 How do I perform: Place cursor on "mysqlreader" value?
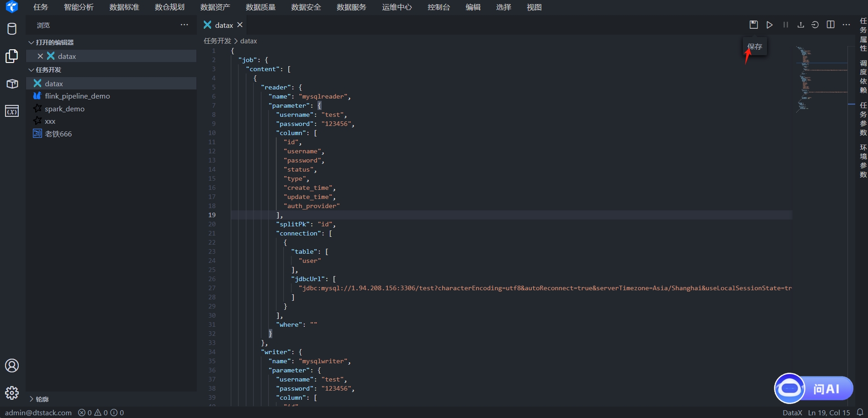[323, 96]
